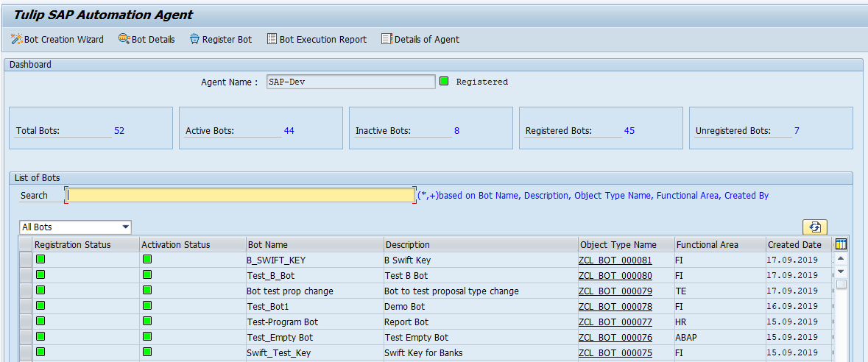
Task: Sort by Registration Status column header
Action: pos(86,245)
